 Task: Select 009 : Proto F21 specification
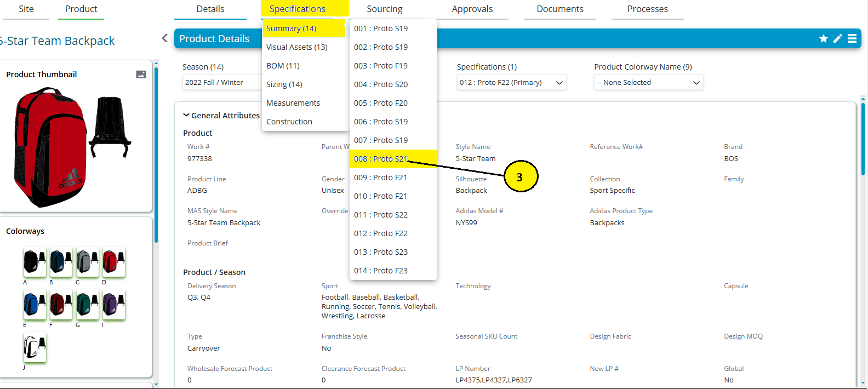pos(393,178)
